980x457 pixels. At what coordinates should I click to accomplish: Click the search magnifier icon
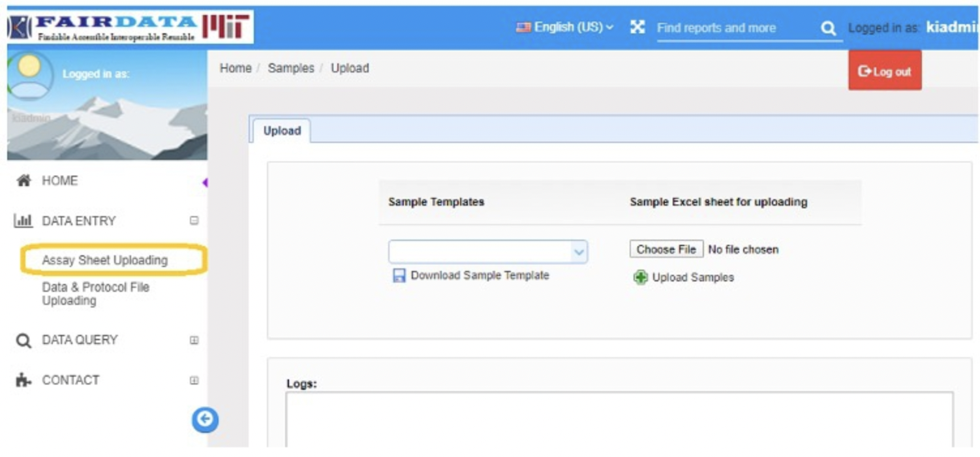828,28
